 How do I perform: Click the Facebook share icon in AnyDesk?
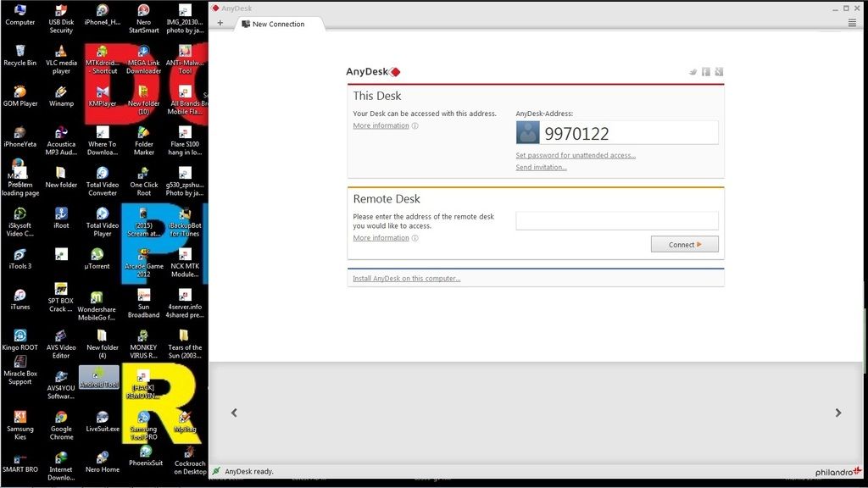pyautogui.click(x=705, y=72)
